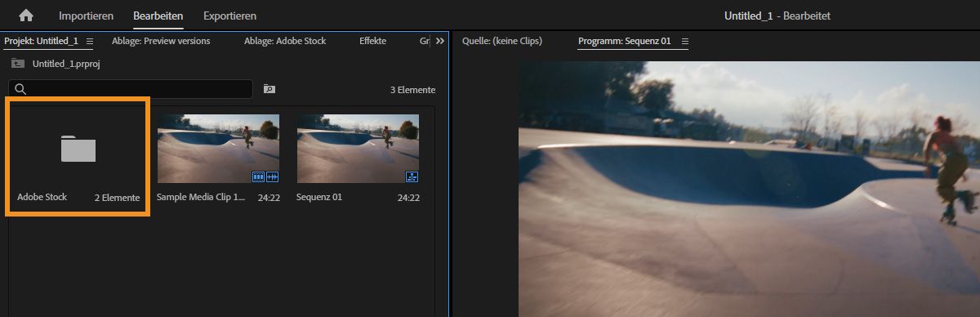Click the magnifier icon in search field
Image resolution: width=980 pixels, height=317 pixels.
click(x=20, y=89)
